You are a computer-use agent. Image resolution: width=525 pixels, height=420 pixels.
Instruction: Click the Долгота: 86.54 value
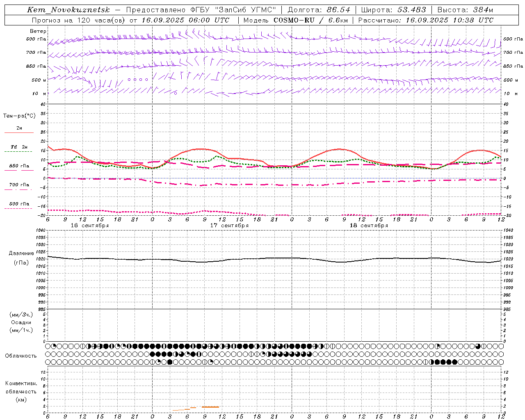(319, 10)
